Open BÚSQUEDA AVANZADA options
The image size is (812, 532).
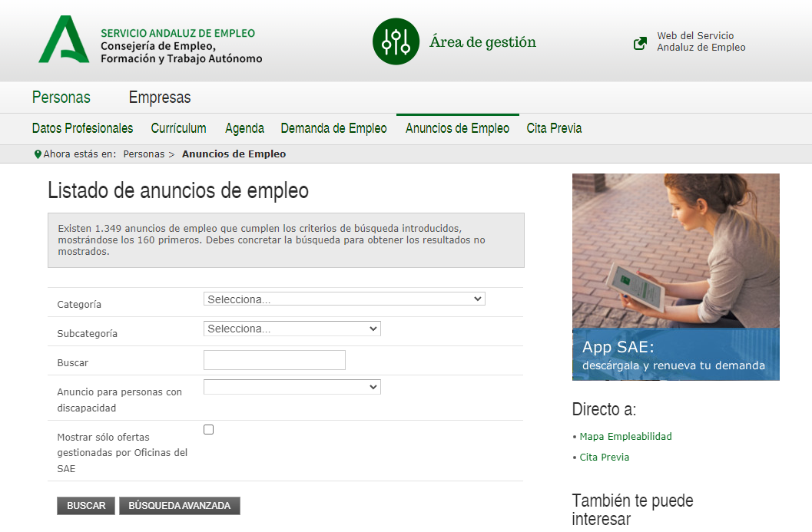pos(179,505)
